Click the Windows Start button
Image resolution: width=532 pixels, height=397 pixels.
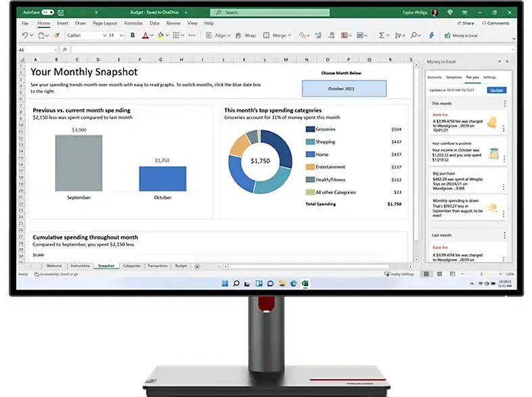225,283
